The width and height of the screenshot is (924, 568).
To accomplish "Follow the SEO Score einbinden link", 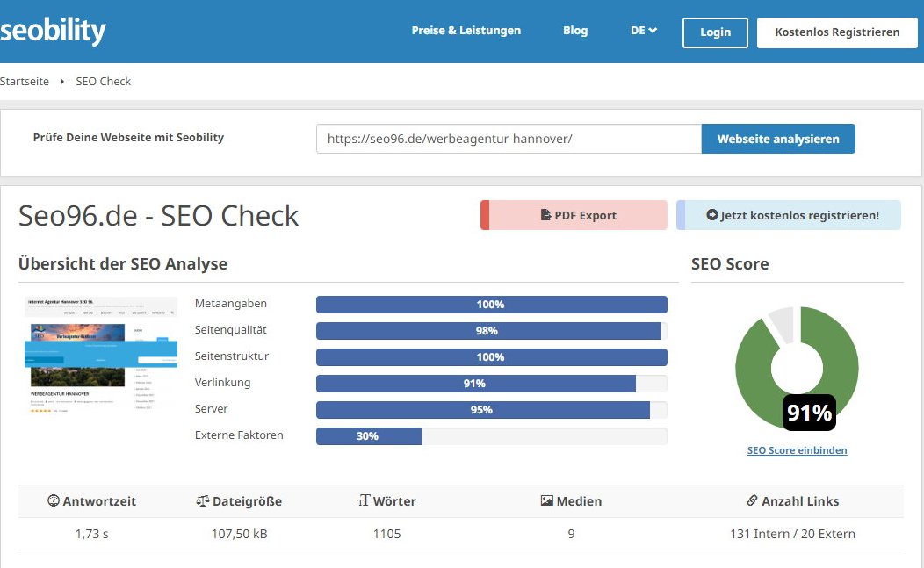I will [797, 450].
